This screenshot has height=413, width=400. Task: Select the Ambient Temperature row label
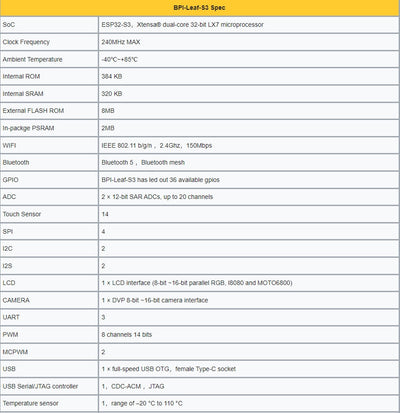tap(49, 59)
